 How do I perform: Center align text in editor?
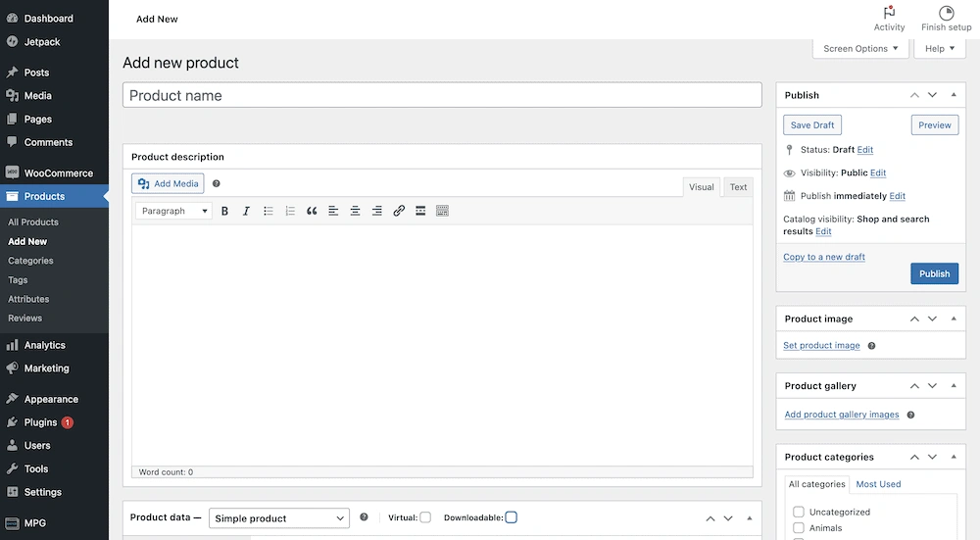pos(355,211)
